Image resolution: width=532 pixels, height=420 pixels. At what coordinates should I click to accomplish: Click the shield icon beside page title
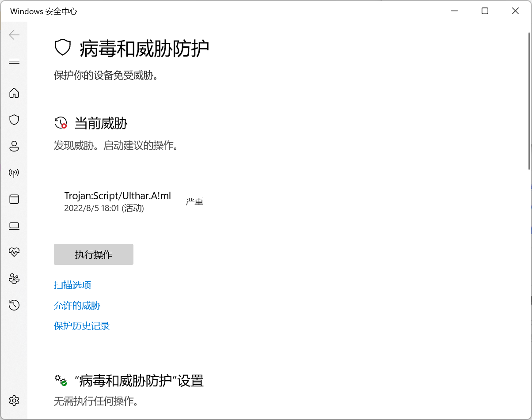(x=63, y=47)
